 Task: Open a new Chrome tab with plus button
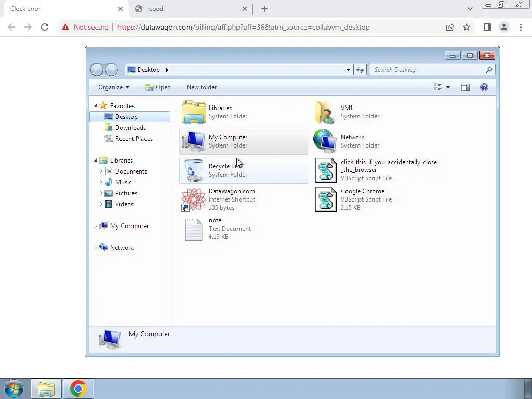264,9
